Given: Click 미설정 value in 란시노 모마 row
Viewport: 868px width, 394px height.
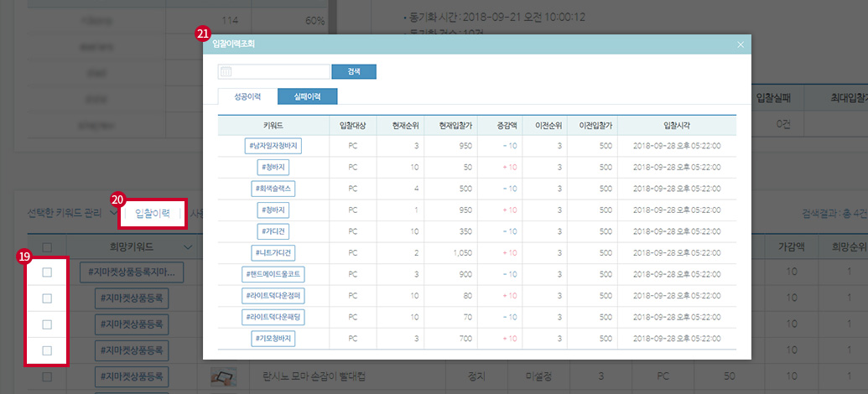Looking at the screenshot, I should point(539,377).
